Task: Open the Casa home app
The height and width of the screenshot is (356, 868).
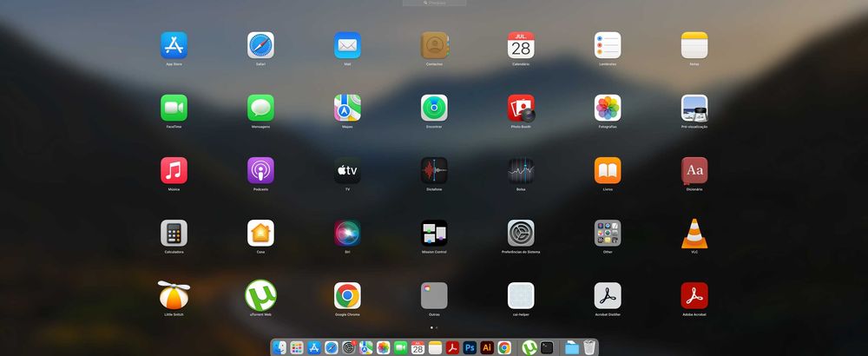Action: [x=260, y=233]
